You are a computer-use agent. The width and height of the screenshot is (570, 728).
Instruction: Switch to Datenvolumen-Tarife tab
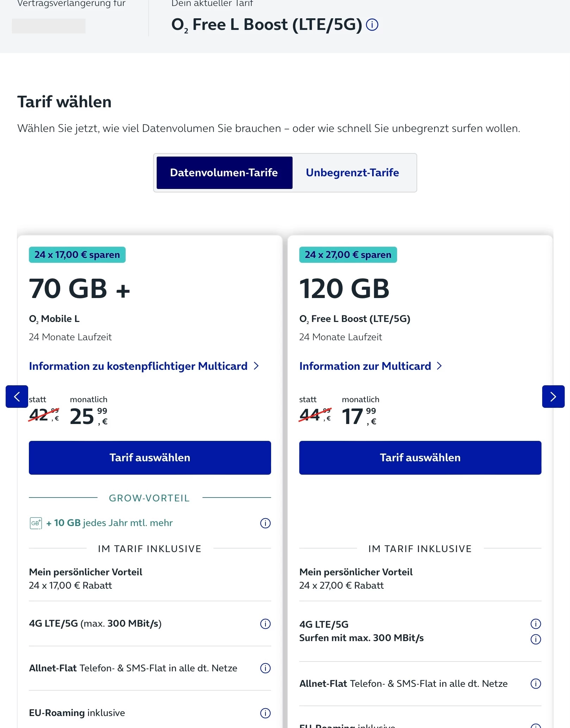pos(224,173)
